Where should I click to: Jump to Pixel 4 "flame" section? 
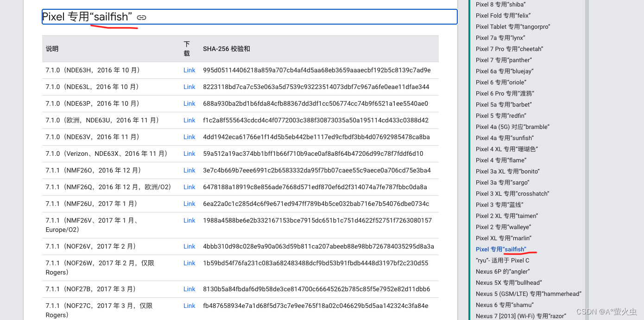pyautogui.click(x=501, y=160)
